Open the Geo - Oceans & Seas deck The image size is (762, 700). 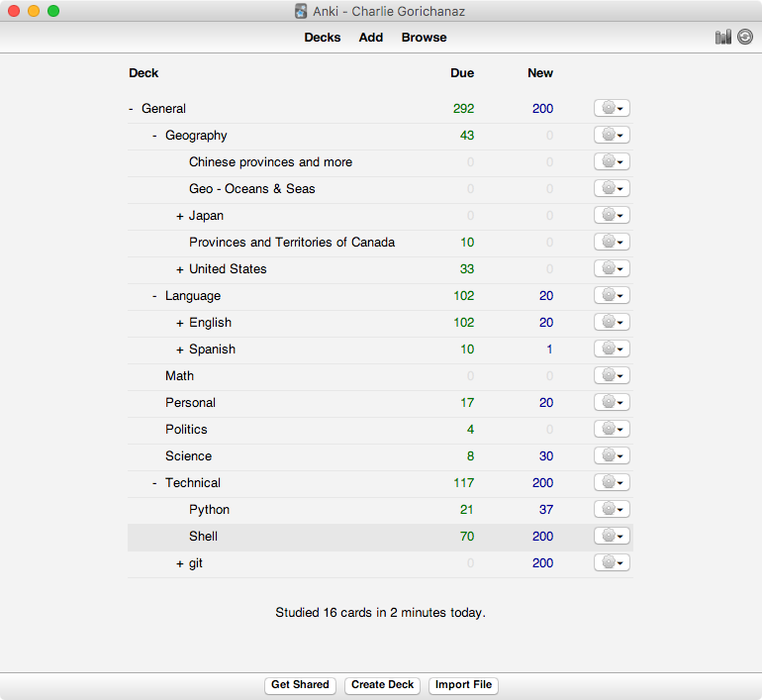coord(251,188)
